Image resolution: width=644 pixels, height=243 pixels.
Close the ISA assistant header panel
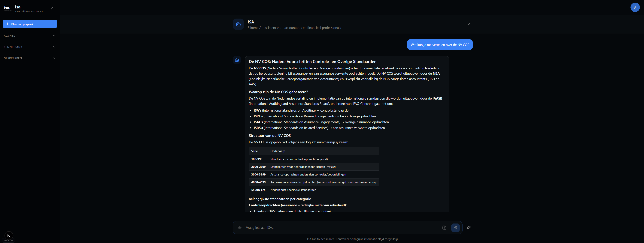point(469,24)
